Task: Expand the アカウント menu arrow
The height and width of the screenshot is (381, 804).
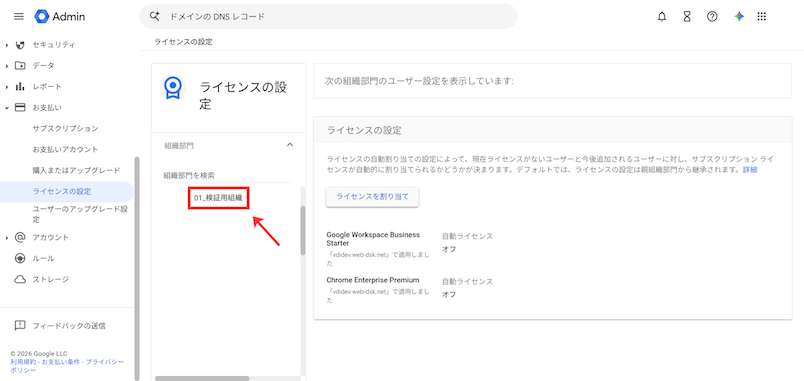Action: click(x=7, y=238)
